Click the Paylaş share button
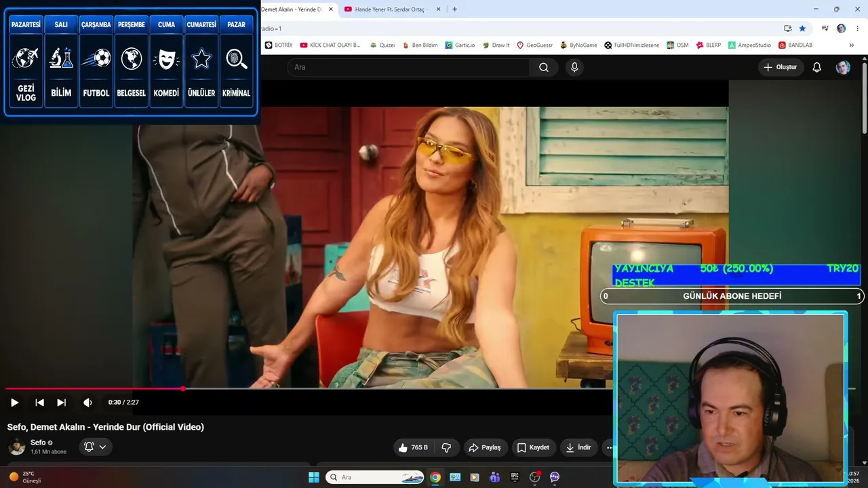The image size is (868, 488). (x=485, y=447)
